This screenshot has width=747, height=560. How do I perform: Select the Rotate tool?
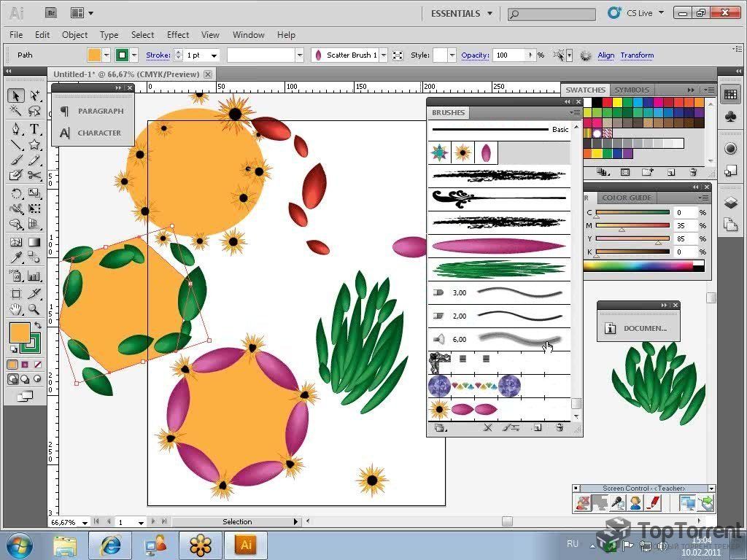click(16, 192)
